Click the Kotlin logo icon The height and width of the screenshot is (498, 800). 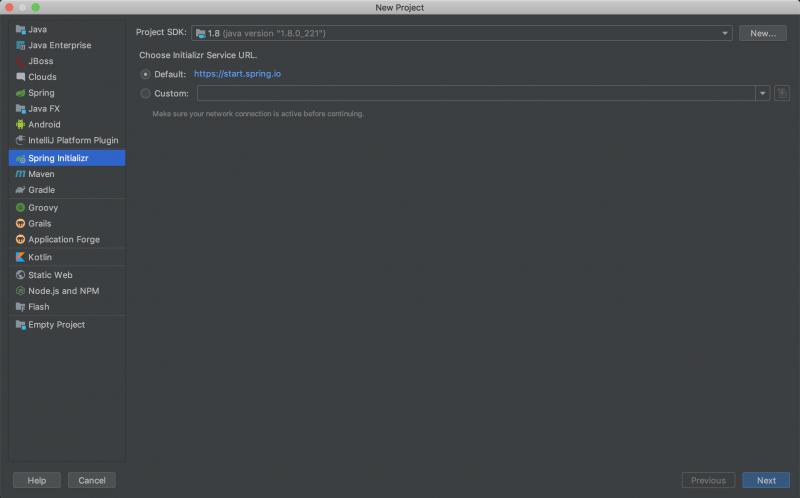[x=20, y=257]
